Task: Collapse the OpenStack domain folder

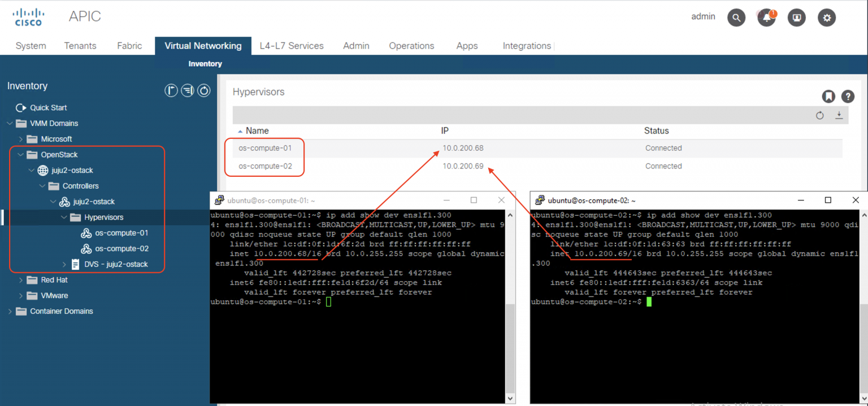Action: click(x=20, y=154)
